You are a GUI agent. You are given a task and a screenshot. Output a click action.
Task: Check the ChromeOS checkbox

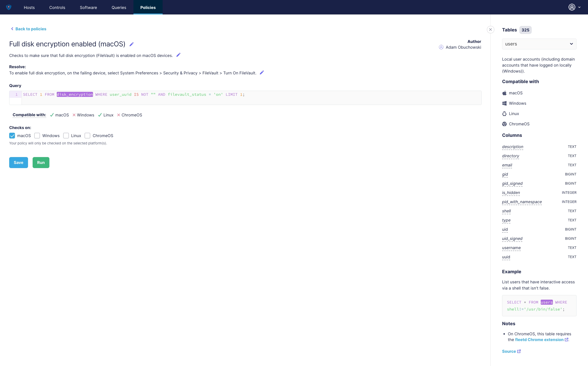[x=87, y=135]
